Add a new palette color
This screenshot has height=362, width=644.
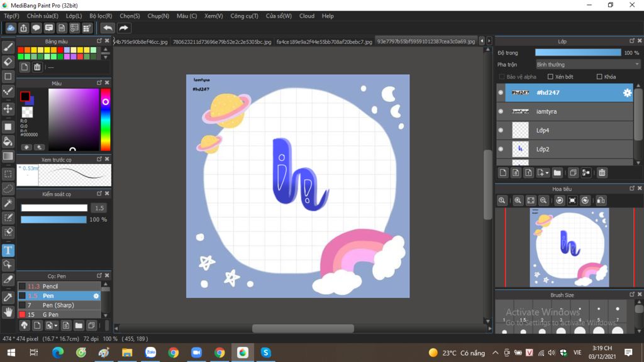pyautogui.click(x=25, y=67)
